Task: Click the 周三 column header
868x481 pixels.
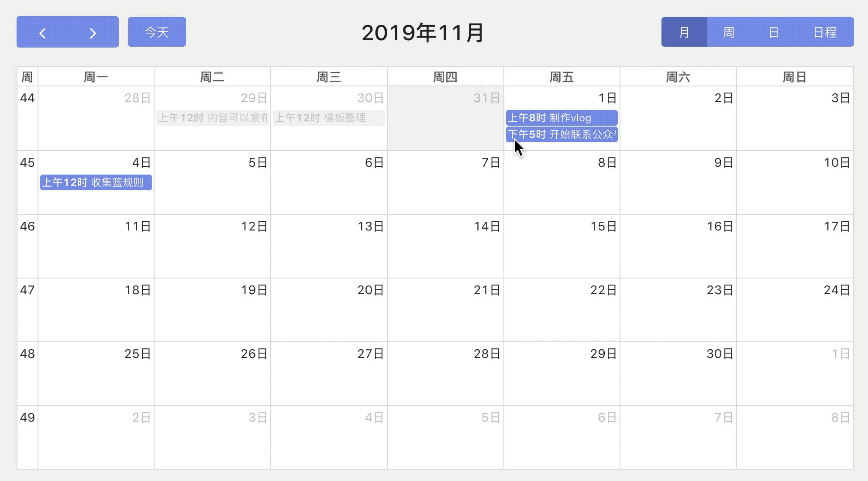Action: click(x=329, y=77)
